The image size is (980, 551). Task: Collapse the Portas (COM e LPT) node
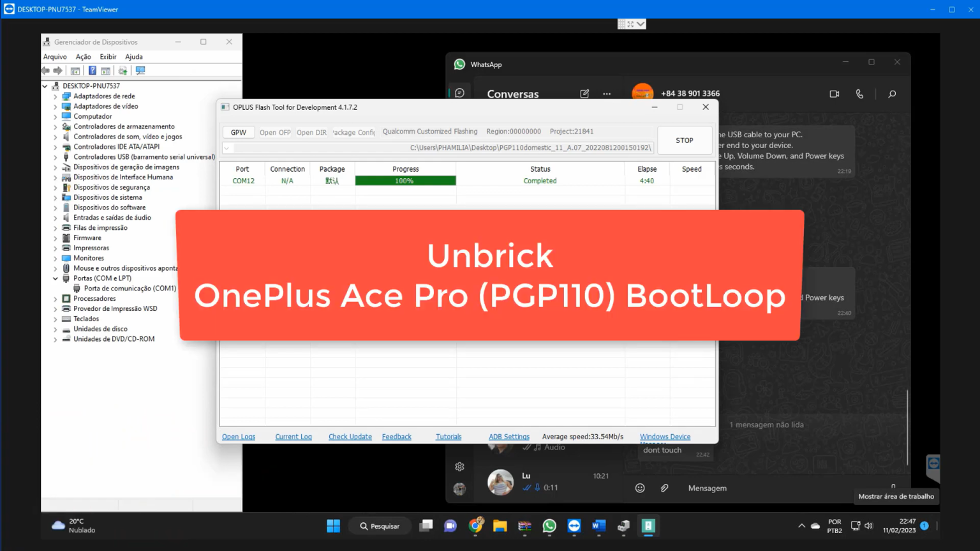coord(56,278)
